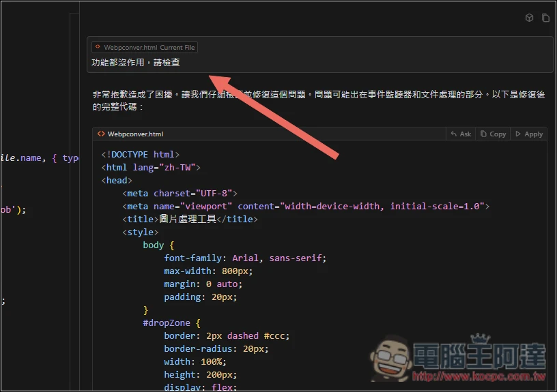The height and width of the screenshot is (392, 557).
Task: Click the user message text 功能都沒作用，請檢查
Action: click(x=136, y=63)
